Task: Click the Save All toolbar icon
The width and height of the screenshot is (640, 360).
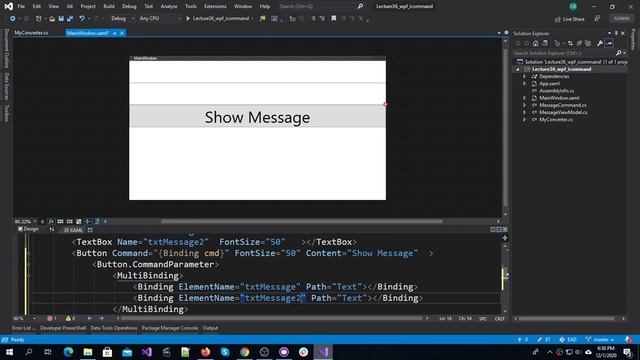Action: click(70, 18)
